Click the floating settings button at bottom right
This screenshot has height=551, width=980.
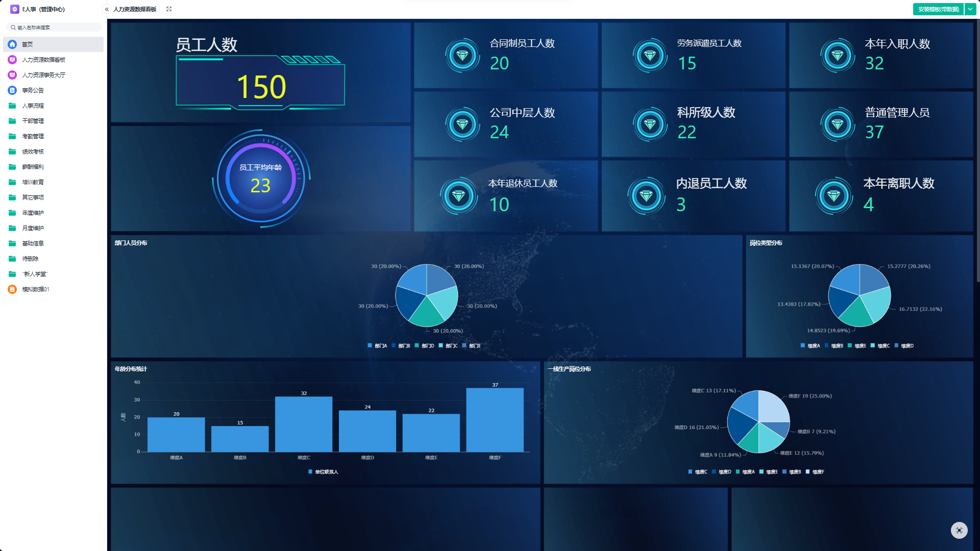959,530
